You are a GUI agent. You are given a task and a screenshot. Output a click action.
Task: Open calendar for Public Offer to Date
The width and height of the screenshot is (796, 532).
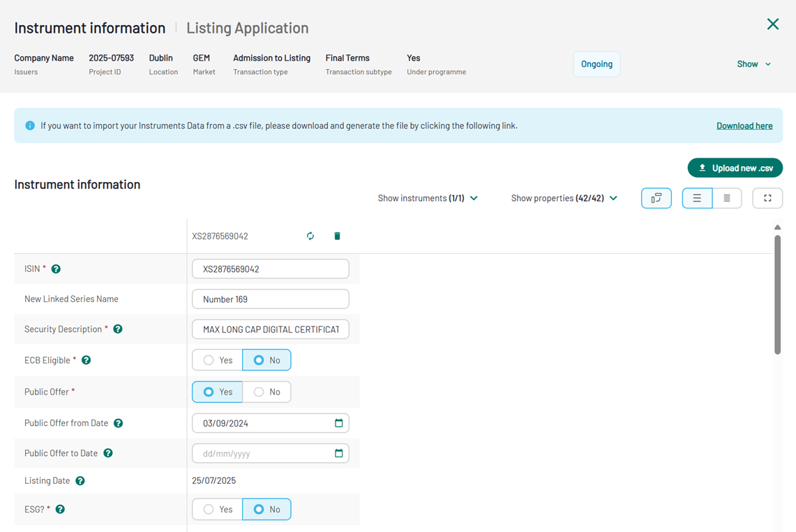point(338,453)
